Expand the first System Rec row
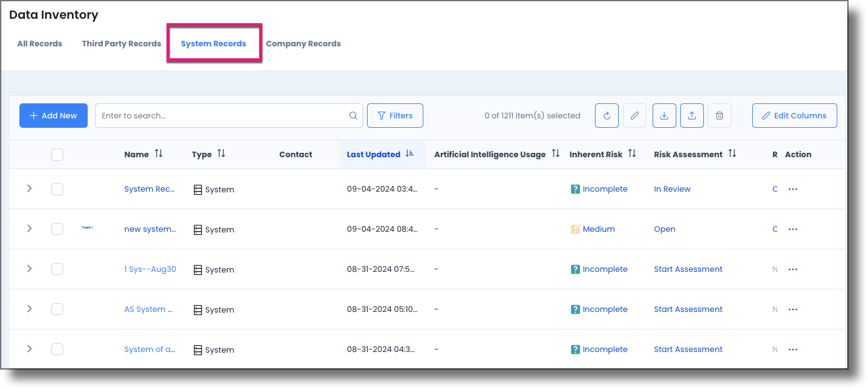 29,189
